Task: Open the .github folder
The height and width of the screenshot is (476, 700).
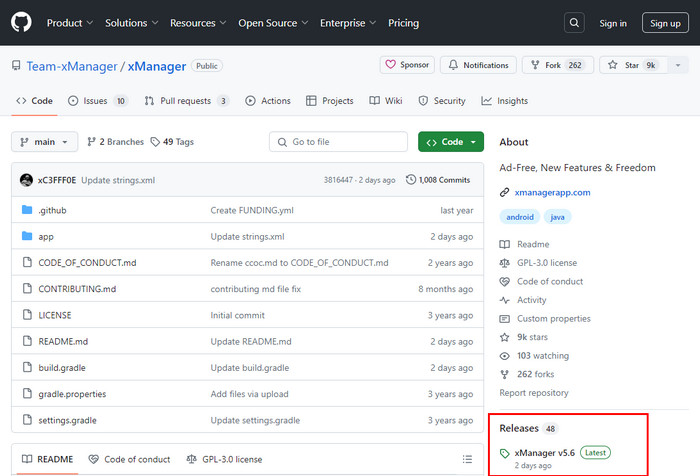Action: [52, 210]
